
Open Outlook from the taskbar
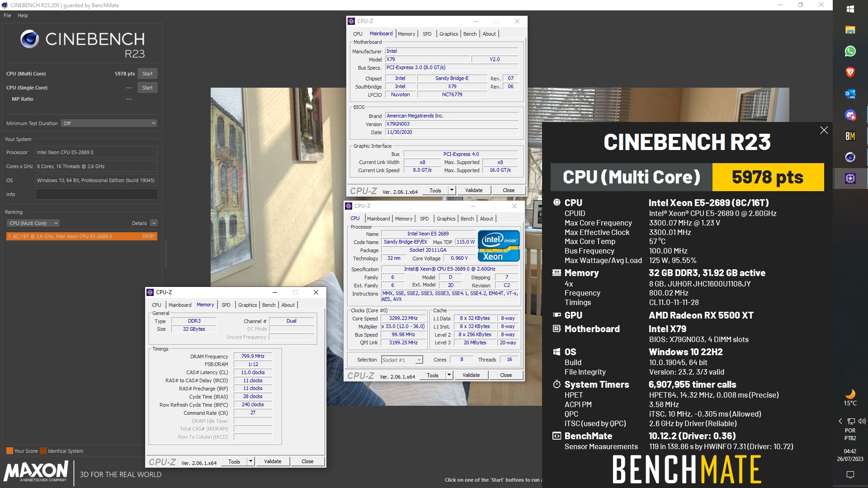850,94
